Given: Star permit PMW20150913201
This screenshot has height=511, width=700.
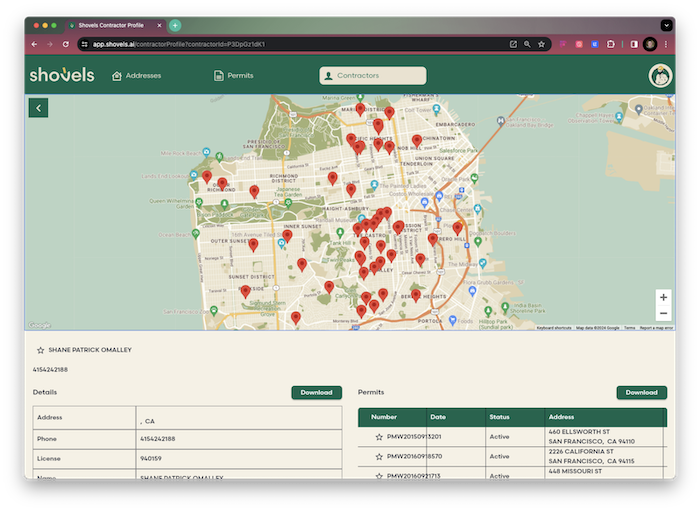Looking at the screenshot, I should [x=379, y=437].
